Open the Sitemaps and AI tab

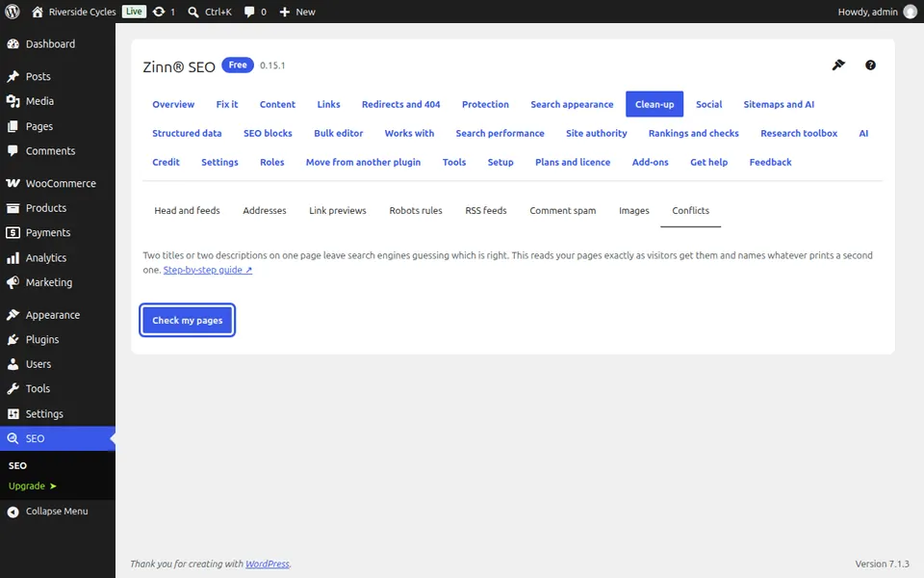(779, 104)
